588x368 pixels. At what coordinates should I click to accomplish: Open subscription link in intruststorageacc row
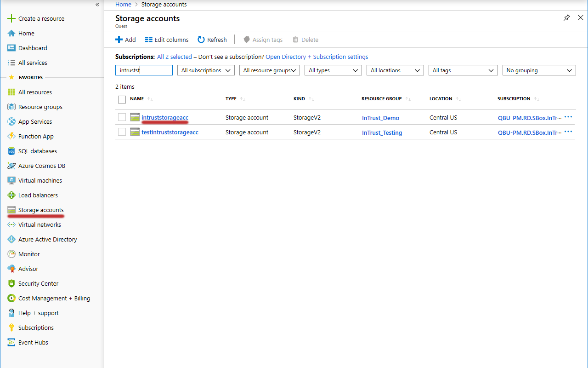click(x=530, y=118)
